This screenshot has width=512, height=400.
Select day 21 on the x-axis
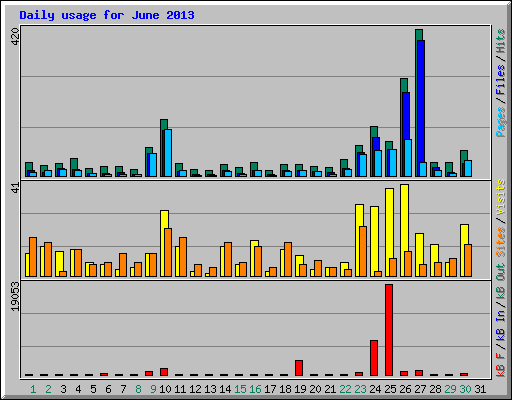330,389
